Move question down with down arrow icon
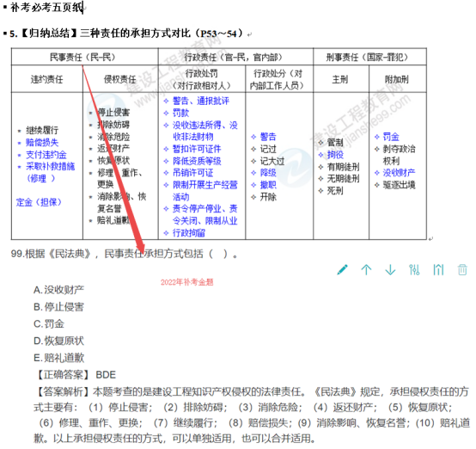476x449 pixels. coord(390,269)
